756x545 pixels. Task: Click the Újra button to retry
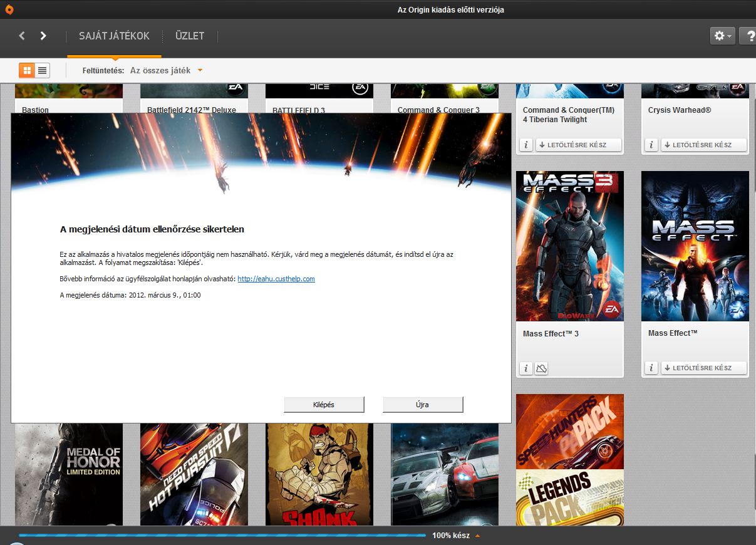pos(423,405)
